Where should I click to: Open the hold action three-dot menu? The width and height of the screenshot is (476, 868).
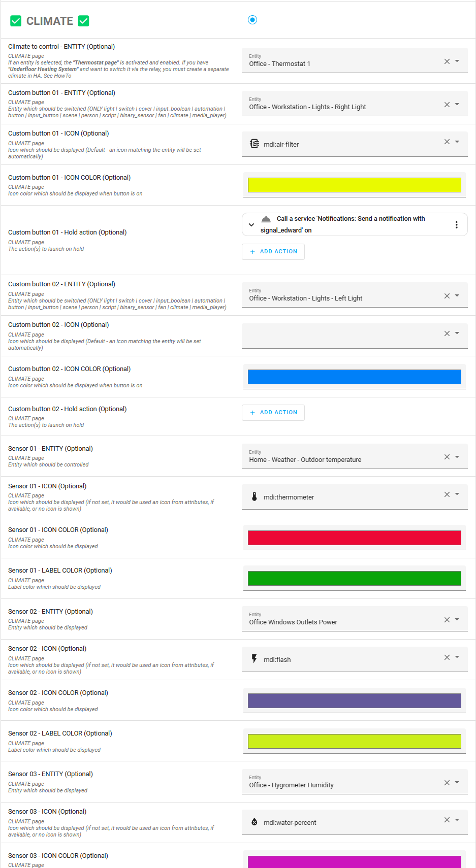457,225
